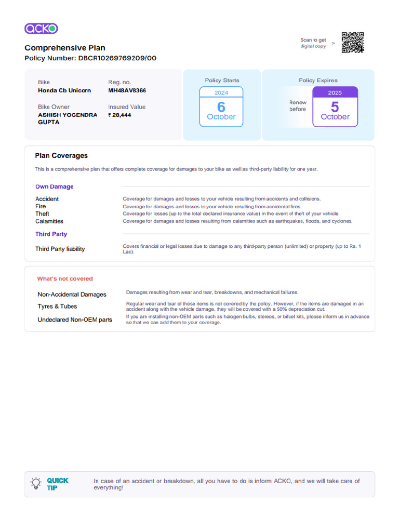
Task: Select policy number DBCR10269769209/00
Action: click(x=117, y=58)
